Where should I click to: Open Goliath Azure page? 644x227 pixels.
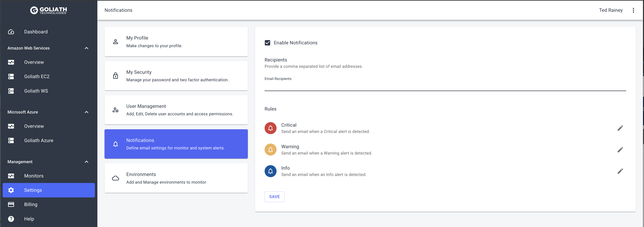click(49, 140)
